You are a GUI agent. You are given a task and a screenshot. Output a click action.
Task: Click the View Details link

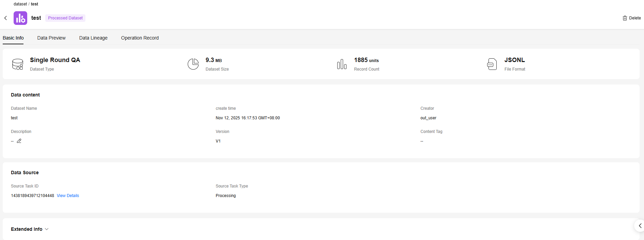tap(68, 196)
